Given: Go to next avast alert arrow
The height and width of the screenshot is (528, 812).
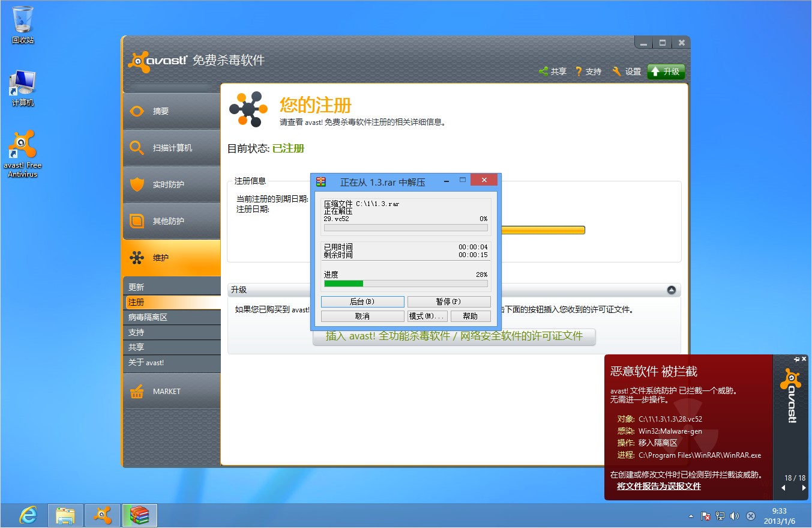Looking at the screenshot, I should click(x=805, y=488).
